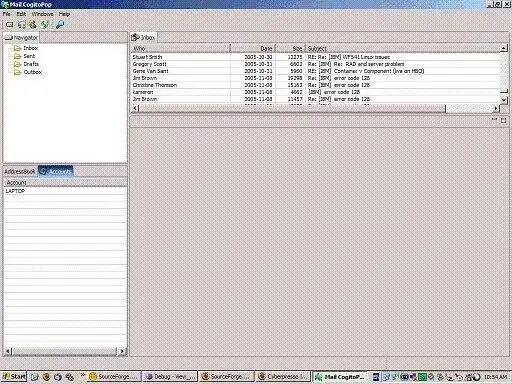Select the Jim Brown message sized 39298
The image size is (512, 384).
[316, 78]
